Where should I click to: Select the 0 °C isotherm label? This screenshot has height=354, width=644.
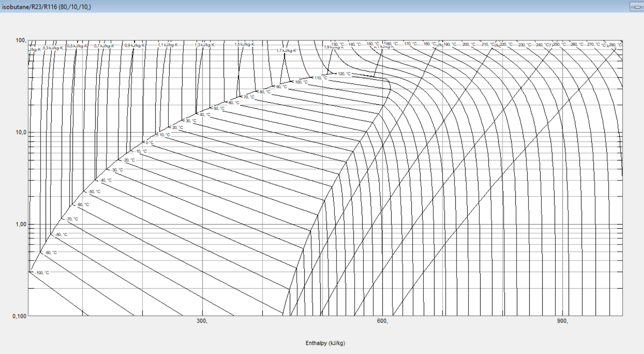pos(149,143)
